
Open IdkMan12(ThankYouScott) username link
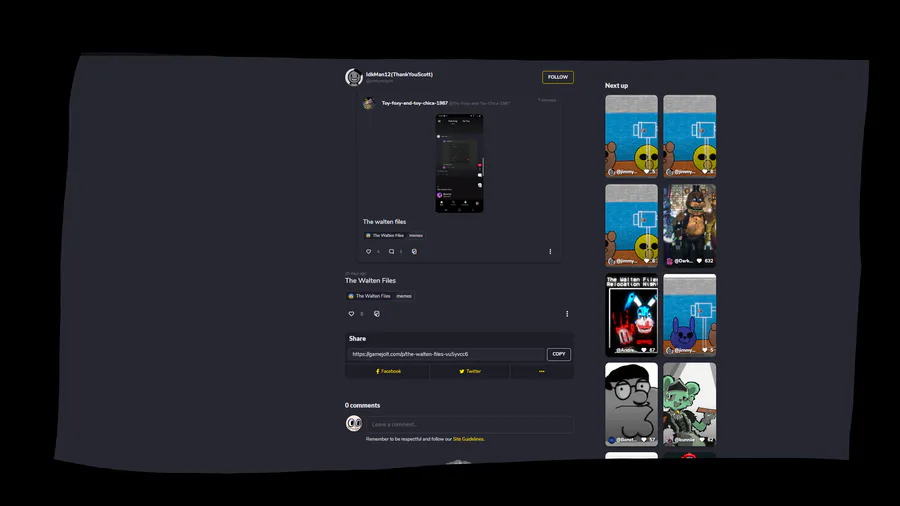(399, 74)
